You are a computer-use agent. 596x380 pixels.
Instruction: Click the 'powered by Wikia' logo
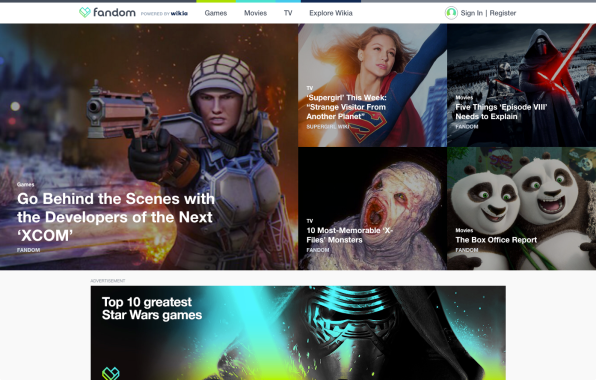164,13
